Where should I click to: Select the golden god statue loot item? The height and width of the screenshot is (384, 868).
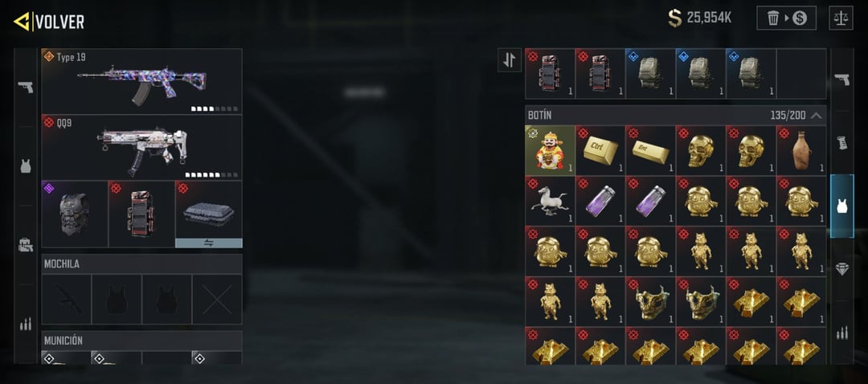[550, 150]
